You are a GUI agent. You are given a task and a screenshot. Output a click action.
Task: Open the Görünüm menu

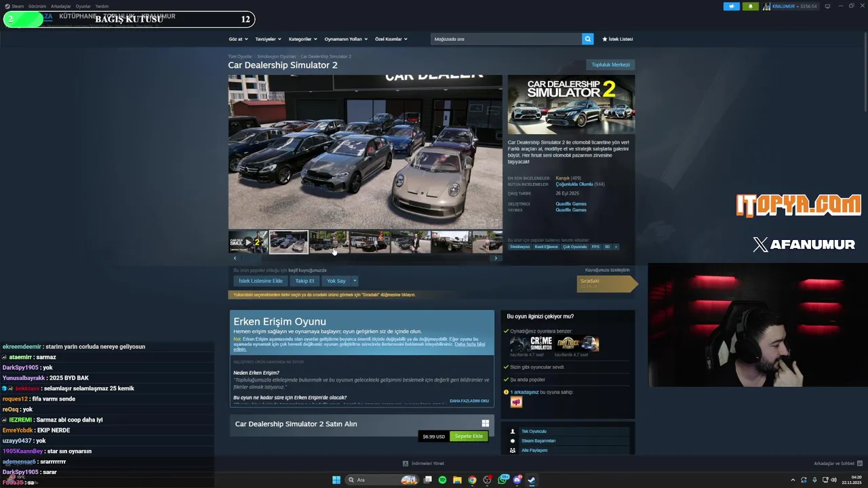pyautogui.click(x=37, y=6)
